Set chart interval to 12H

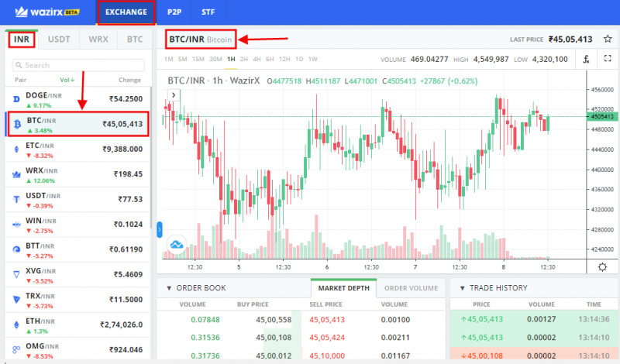[284, 60]
